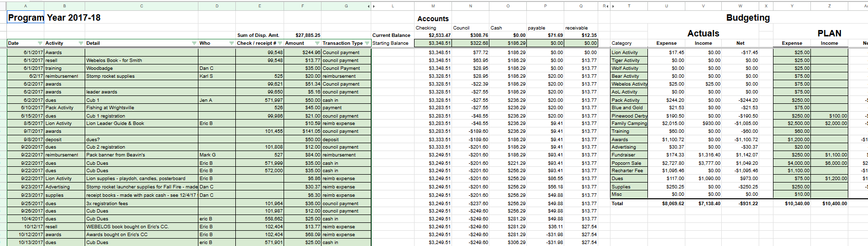Select Checking current balance $2,533.47
868x246 pixels.
tap(433, 35)
